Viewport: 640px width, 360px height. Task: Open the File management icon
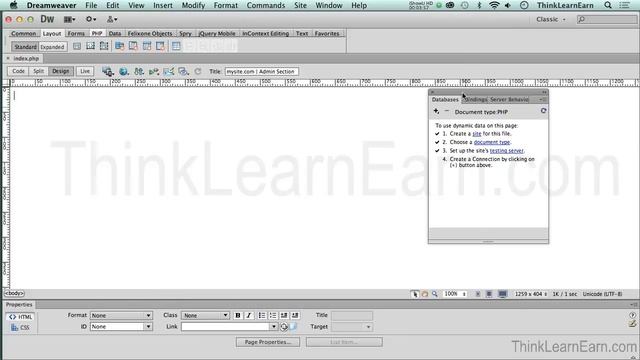[x=139, y=72]
